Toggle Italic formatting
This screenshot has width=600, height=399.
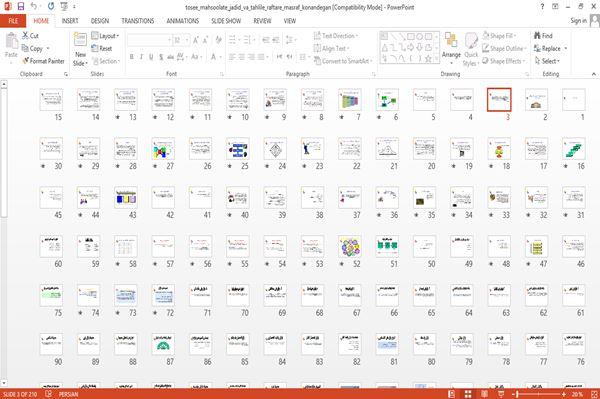[141, 57]
